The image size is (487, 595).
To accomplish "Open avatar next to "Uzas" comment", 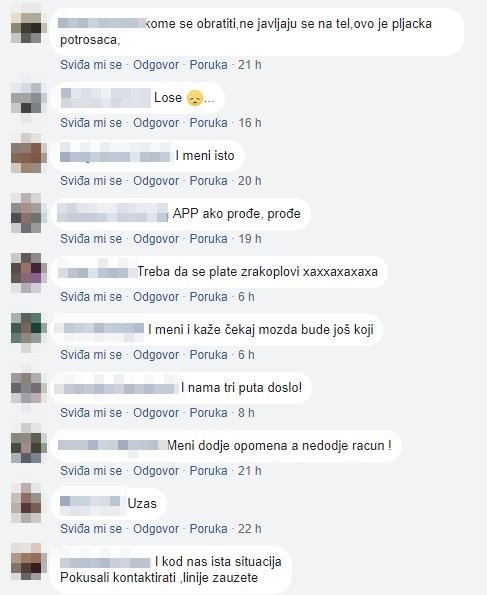I will [26, 503].
